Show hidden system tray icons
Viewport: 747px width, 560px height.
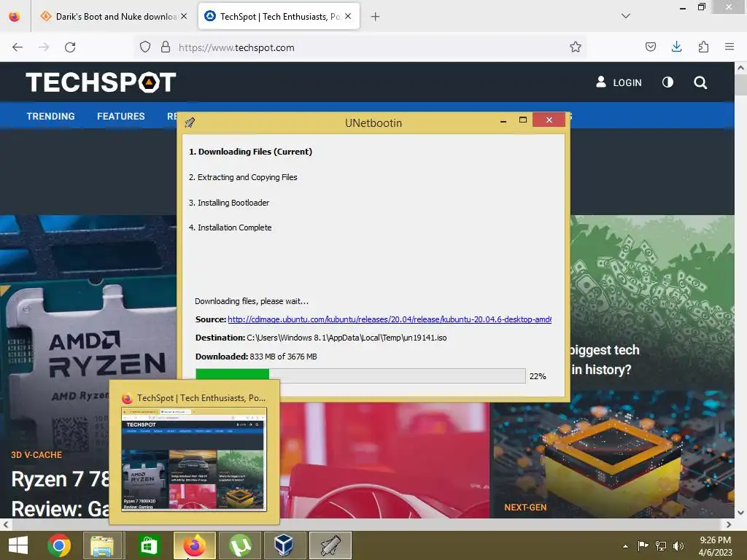pos(625,546)
